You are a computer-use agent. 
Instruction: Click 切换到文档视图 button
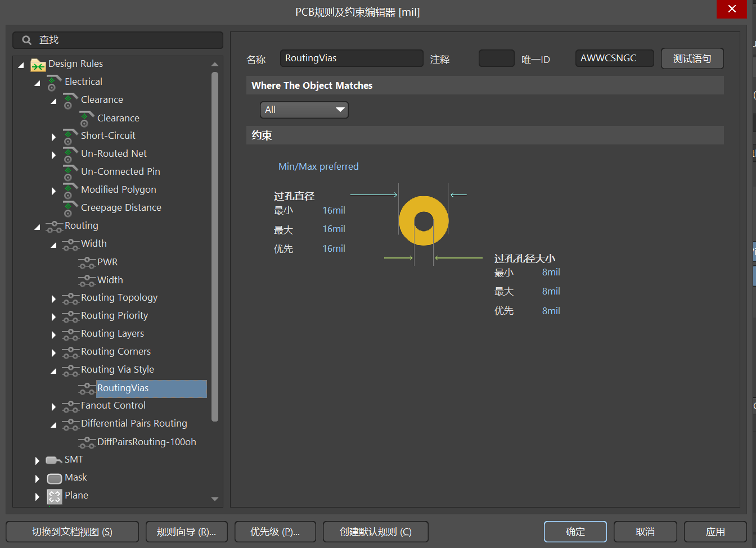[72, 532]
